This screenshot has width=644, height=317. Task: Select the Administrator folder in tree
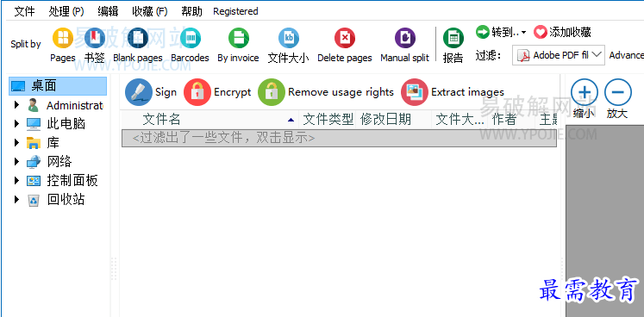tap(74, 106)
